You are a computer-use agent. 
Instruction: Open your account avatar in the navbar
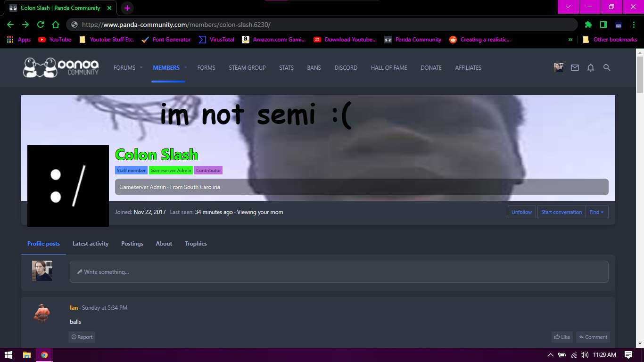[559, 67]
